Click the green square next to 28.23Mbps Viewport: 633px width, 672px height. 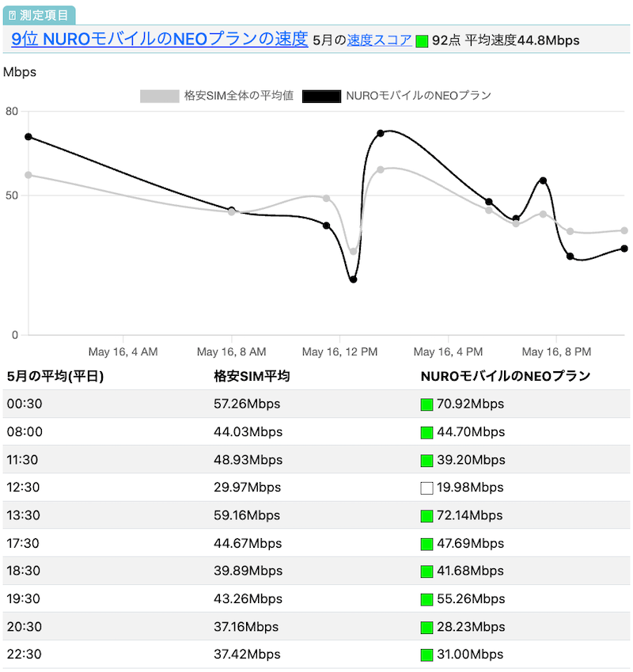pos(426,628)
